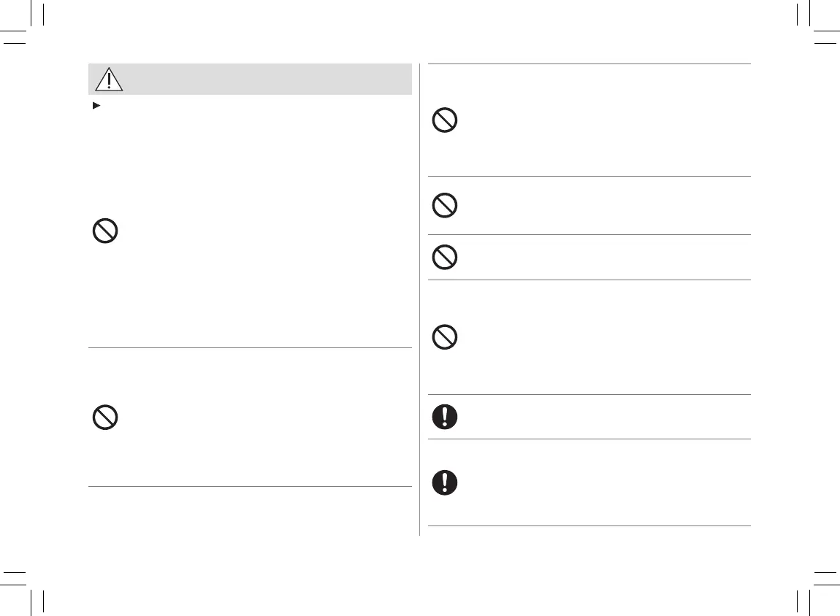Viewport: 840px width, 616px height.
Task: Click the top border line of the right column
Action: click(x=589, y=64)
